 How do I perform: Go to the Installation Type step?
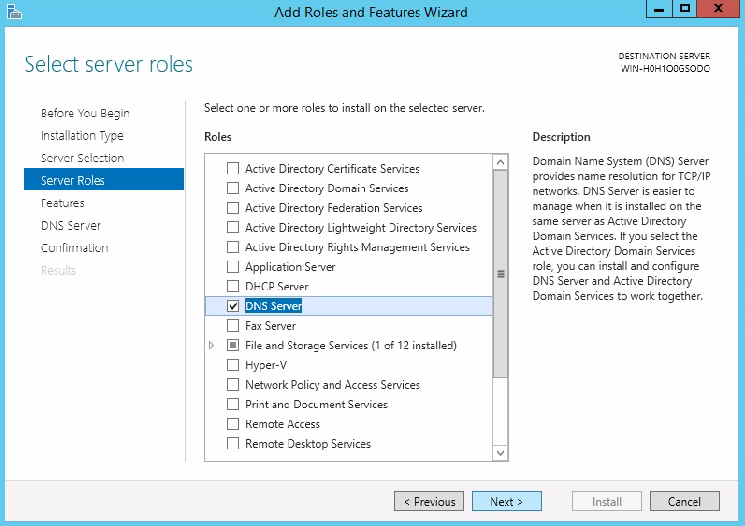[x=82, y=136]
